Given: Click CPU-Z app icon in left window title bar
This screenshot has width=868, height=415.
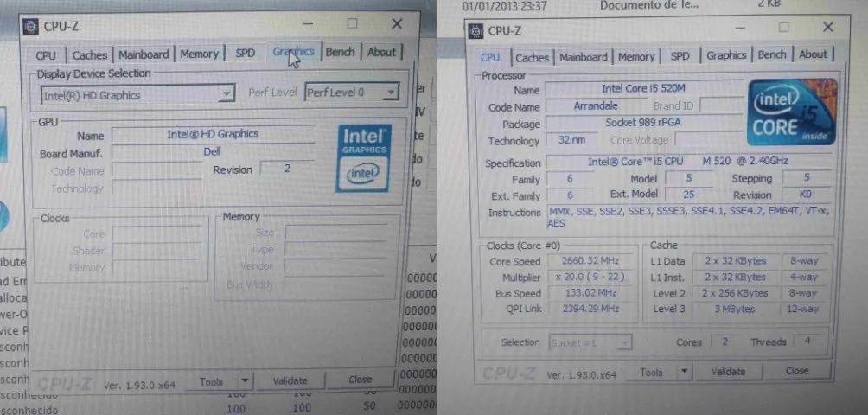Looking at the screenshot, I should coord(31,27).
